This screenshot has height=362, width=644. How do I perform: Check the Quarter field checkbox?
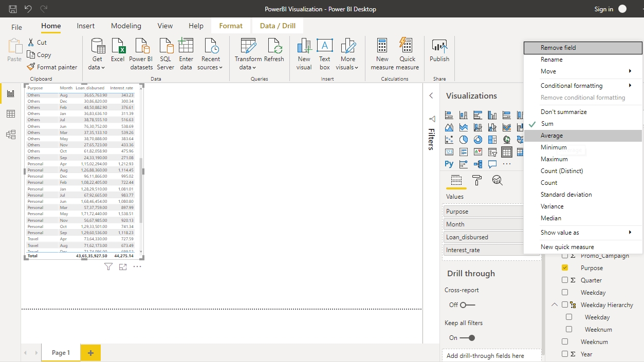tap(565, 280)
